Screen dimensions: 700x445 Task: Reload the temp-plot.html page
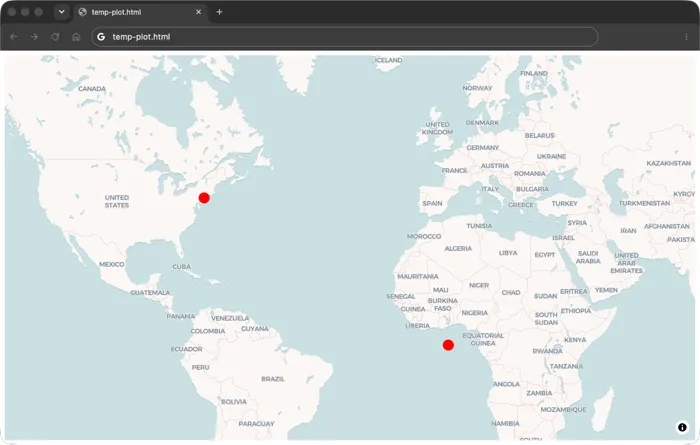click(x=55, y=37)
